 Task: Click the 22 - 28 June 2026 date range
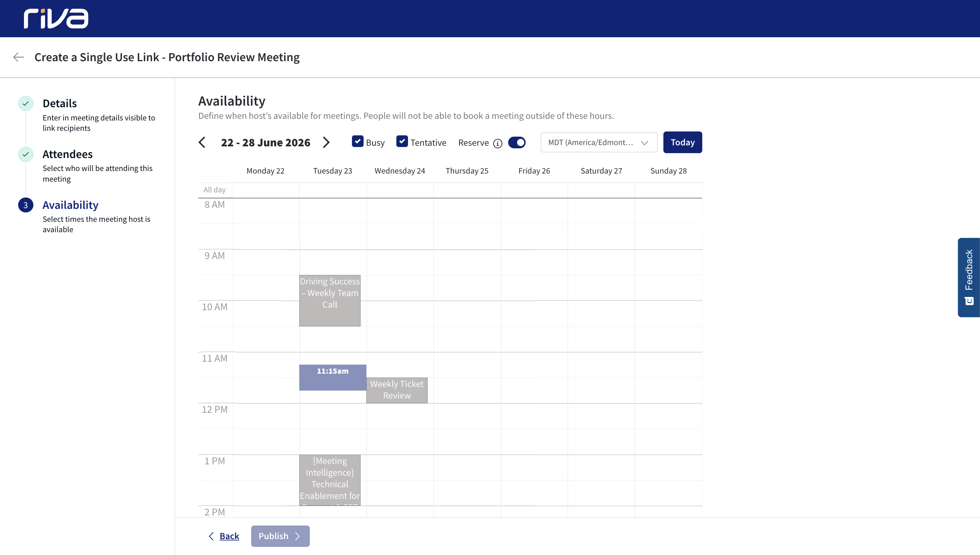pyautogui.click(x=265, y=142)
